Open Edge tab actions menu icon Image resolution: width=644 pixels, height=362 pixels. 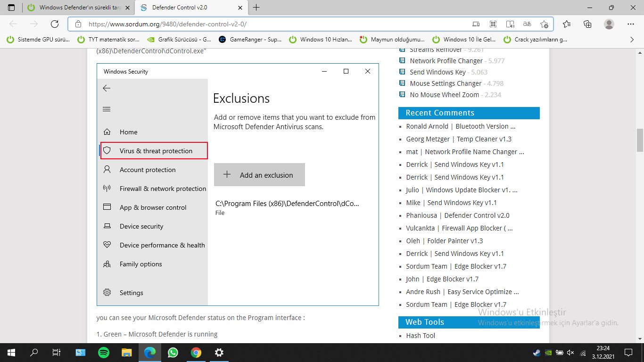click(11, 8)
